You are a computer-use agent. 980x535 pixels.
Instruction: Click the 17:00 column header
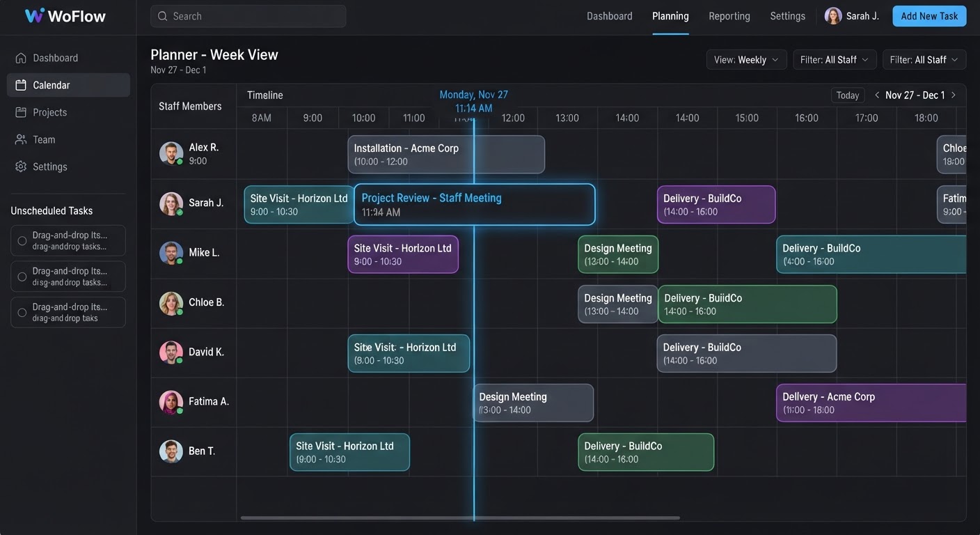tap(867, 118)
